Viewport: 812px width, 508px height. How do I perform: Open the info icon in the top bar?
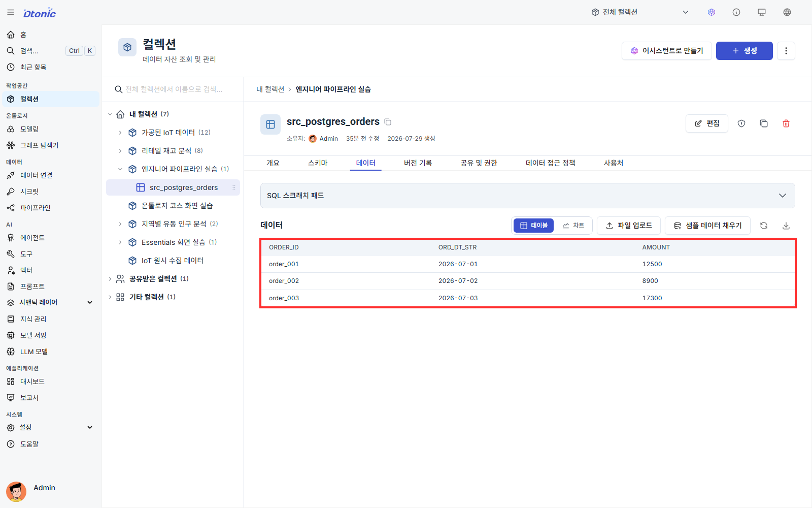(736, 12)
